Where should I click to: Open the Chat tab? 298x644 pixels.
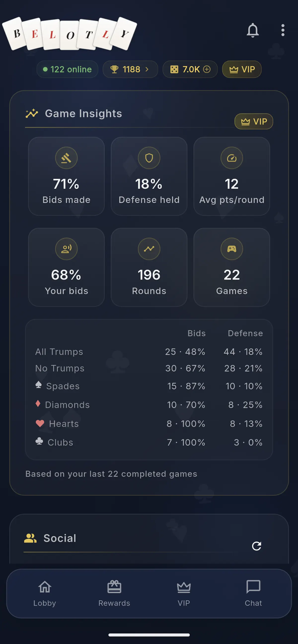253,593
